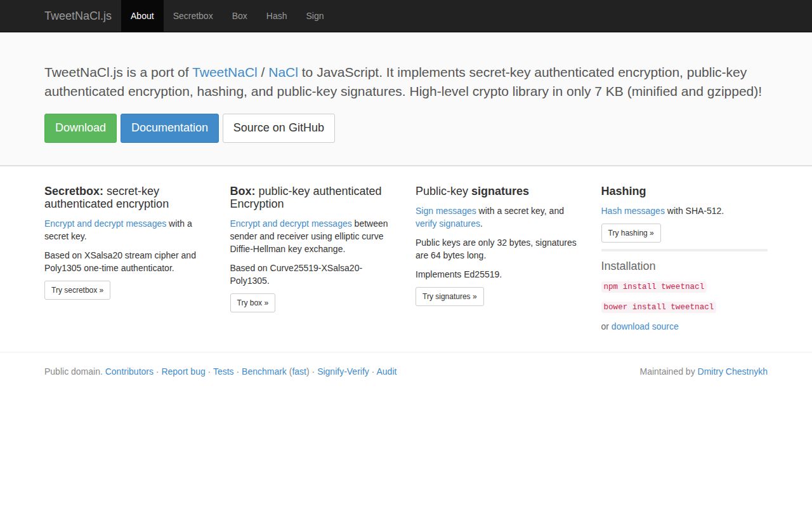Select the bower install tweetnacl code
This screenshot has width=812, height=508.
point(658,307)
